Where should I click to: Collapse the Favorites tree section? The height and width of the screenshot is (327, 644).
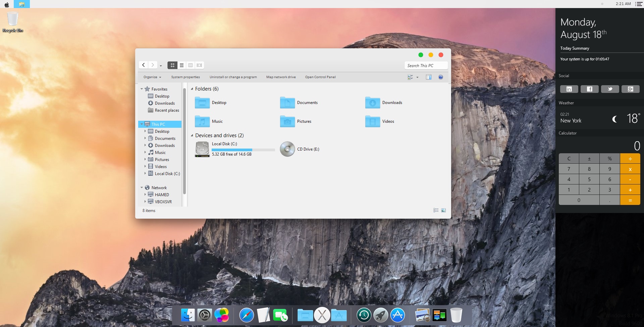pyautogui.click(x=142, y=89)
